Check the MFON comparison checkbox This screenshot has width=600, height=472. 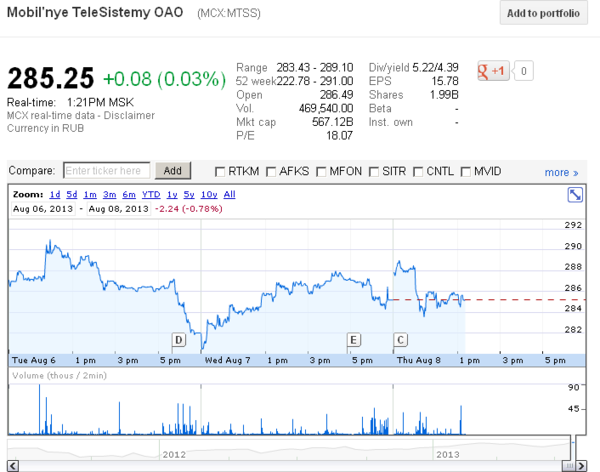click(x=321, y=172)
